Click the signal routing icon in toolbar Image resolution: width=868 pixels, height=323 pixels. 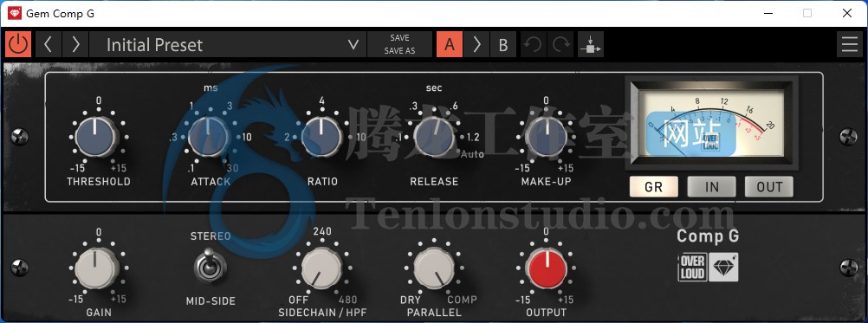pyautogui.click(x=591, y=45)
